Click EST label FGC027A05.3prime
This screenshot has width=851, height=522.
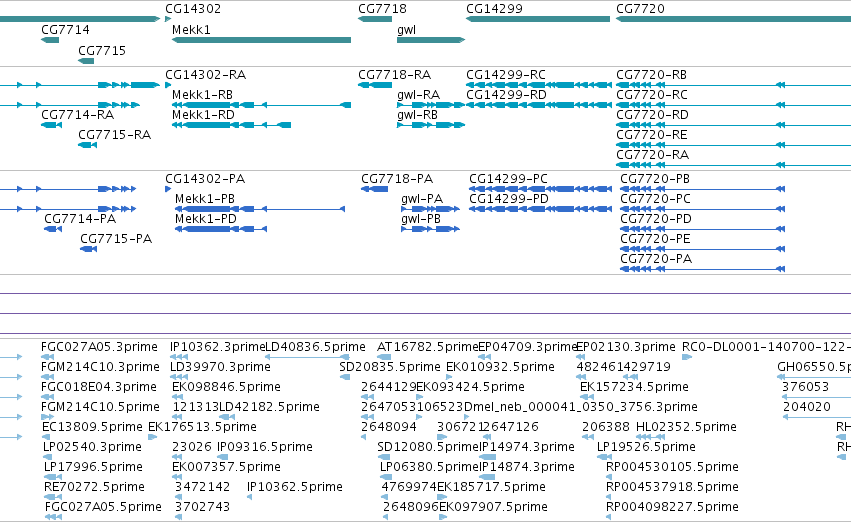click(99, 347)
